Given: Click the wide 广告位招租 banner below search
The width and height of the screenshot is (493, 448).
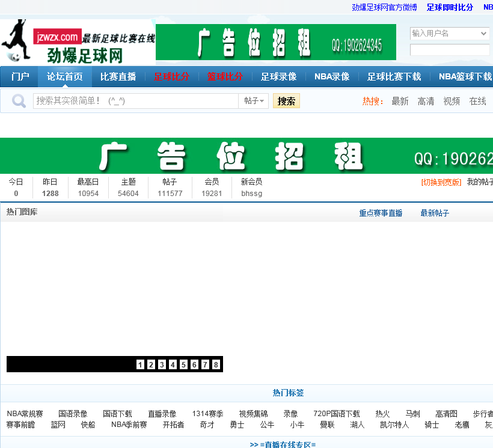Looking at the screenshot, I should pyautogui.click(x=246, y=156).
